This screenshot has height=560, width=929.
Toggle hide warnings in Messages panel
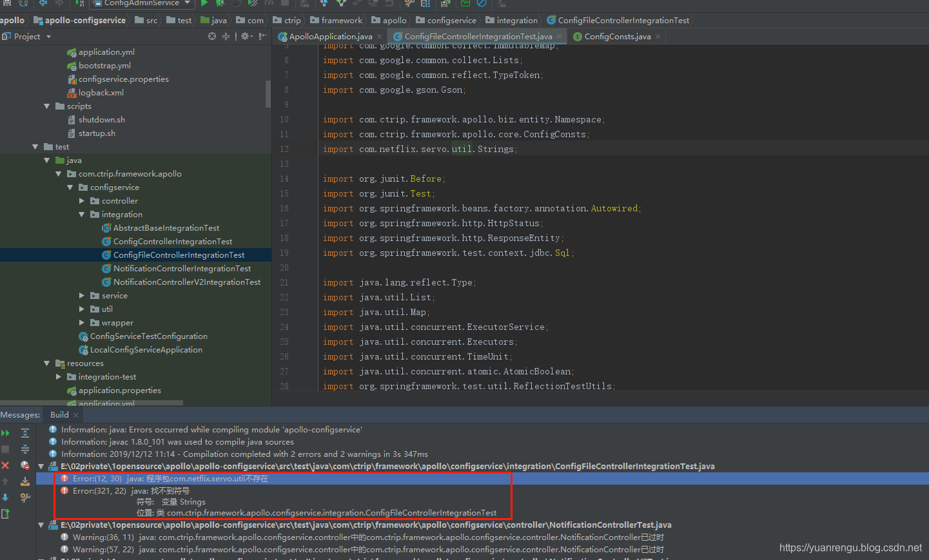point(25,465)
